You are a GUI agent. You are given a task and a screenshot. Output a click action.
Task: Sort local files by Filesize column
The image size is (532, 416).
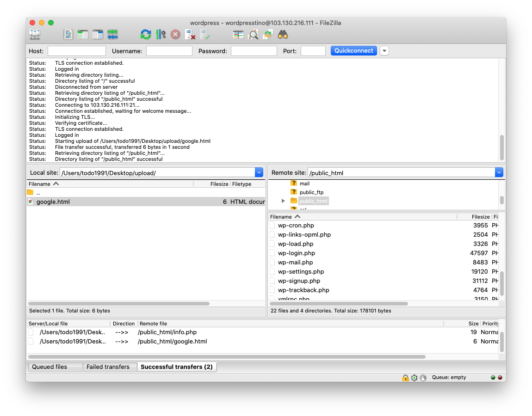[212, 184]
